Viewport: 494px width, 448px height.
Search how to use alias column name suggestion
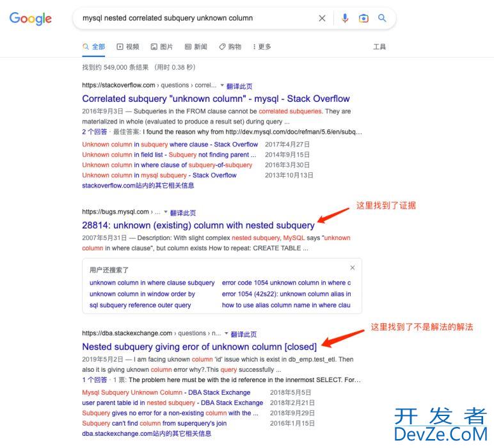click(x=286, y=305)
